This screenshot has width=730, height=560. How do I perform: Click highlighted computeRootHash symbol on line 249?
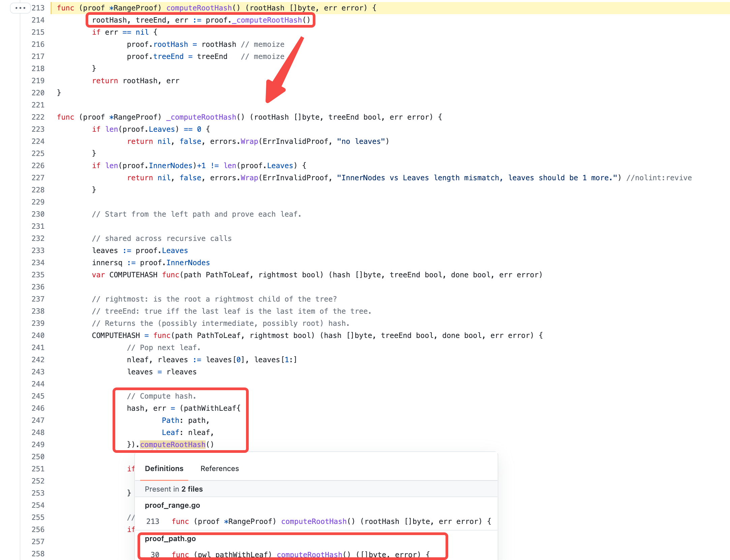(x=173, y=444)
